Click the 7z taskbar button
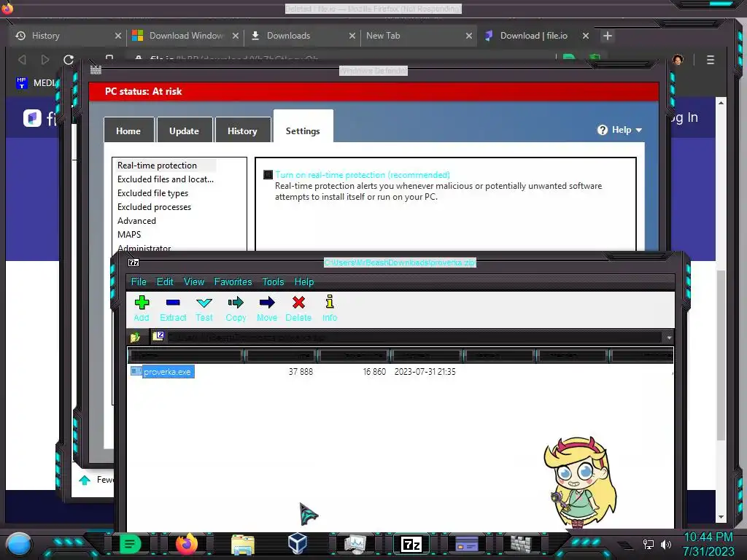Screen dimensions: 747x560 point(411,544)
